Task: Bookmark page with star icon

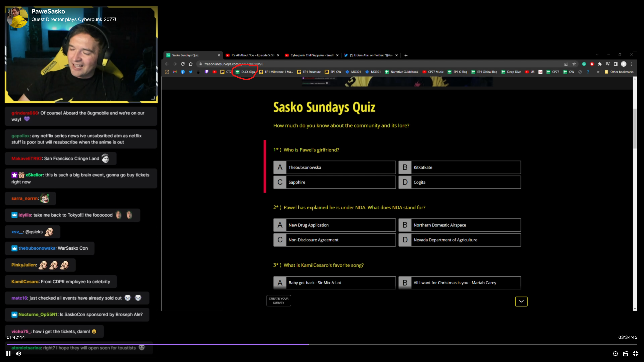Action: point(574,64)
